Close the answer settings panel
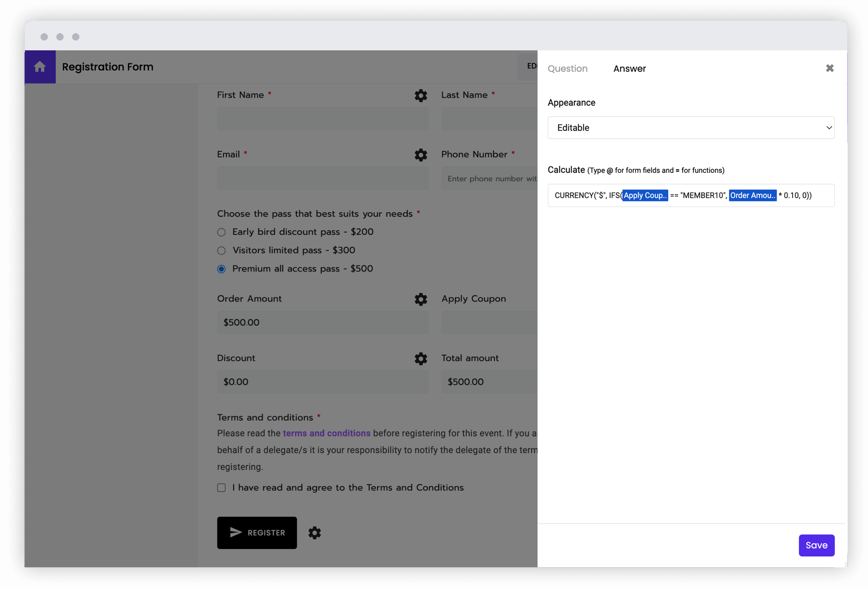This screenshot has height=589, width=868. coord(830,68)
